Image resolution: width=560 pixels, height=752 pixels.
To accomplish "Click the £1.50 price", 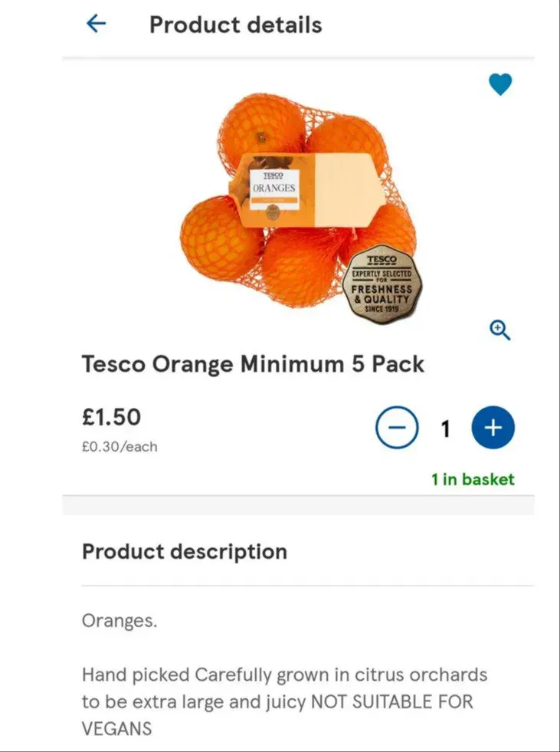I will click(x=112, y=417).
